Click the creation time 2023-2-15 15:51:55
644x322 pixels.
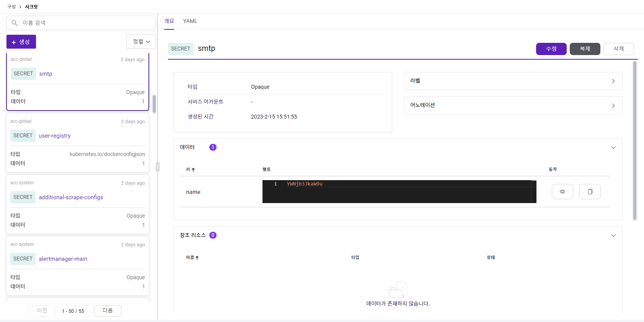tap(274, 117)
